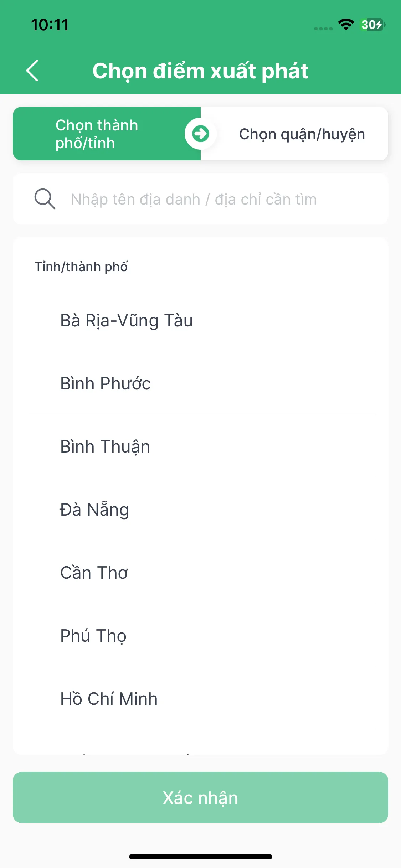Tap the magnifying glass search icon
The width and height of the screenshot is (401, 868).
coord(45,199)
